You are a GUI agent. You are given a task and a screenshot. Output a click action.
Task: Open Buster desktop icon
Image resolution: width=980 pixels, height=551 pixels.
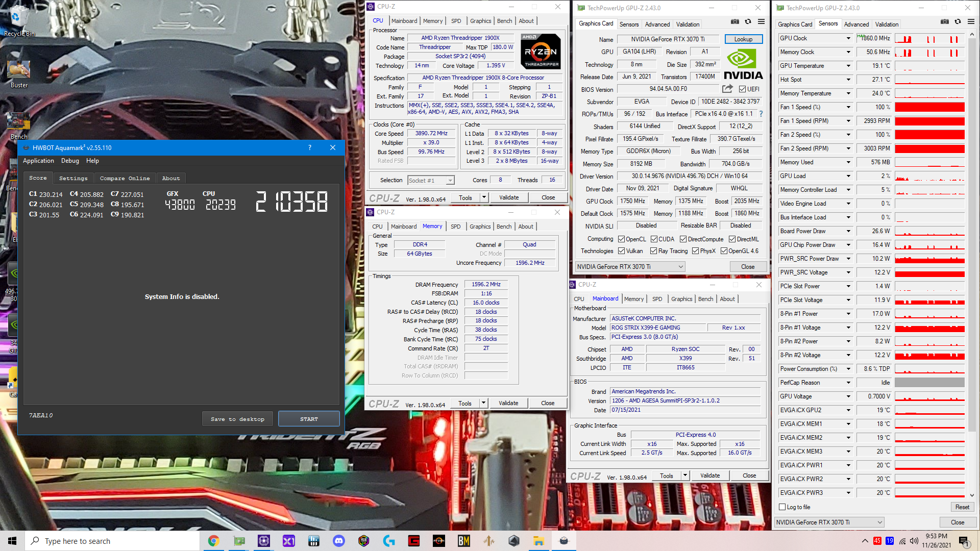click(19, 74)
